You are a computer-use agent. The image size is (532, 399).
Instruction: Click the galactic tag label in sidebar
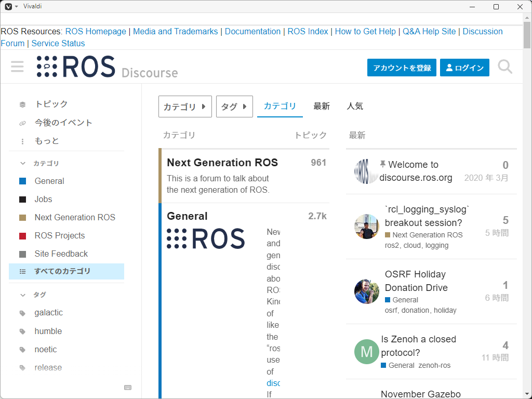(48, 313)
